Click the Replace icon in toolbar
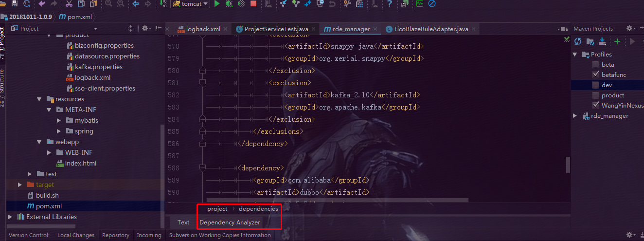The width and height of the screenshot is (644, 241). point(120,4)
